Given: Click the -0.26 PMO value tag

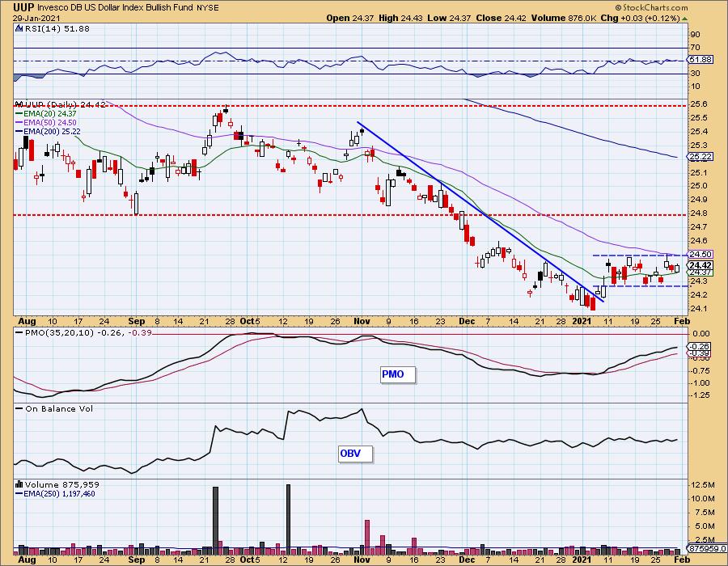Looking at the screenshot, I should [x=700, y=347].
